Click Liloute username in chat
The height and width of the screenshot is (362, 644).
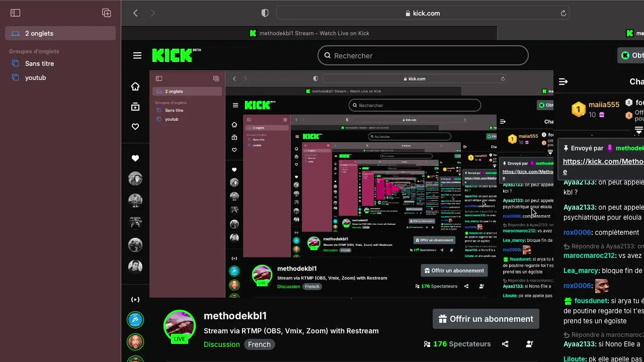click(575, 359)
